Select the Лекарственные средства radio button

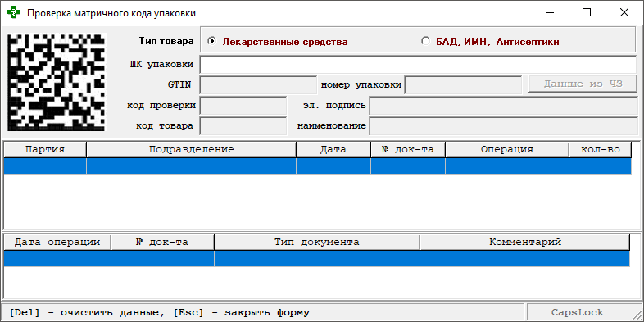point(278,42)
